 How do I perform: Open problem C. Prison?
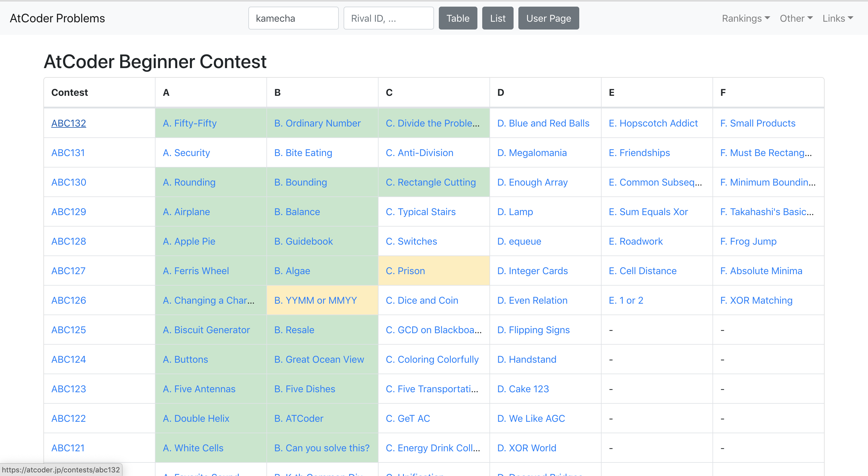tap(405, 271)
